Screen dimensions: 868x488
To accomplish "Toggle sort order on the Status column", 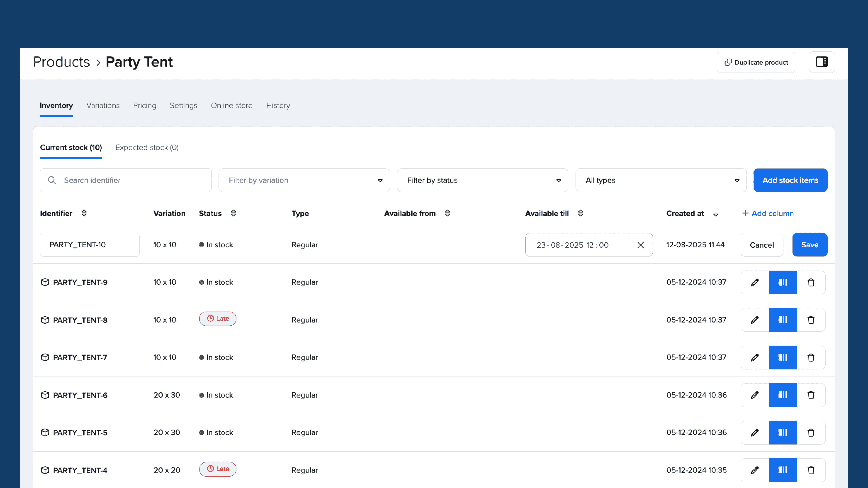I will pyautogui.click(x=233, y=213).
